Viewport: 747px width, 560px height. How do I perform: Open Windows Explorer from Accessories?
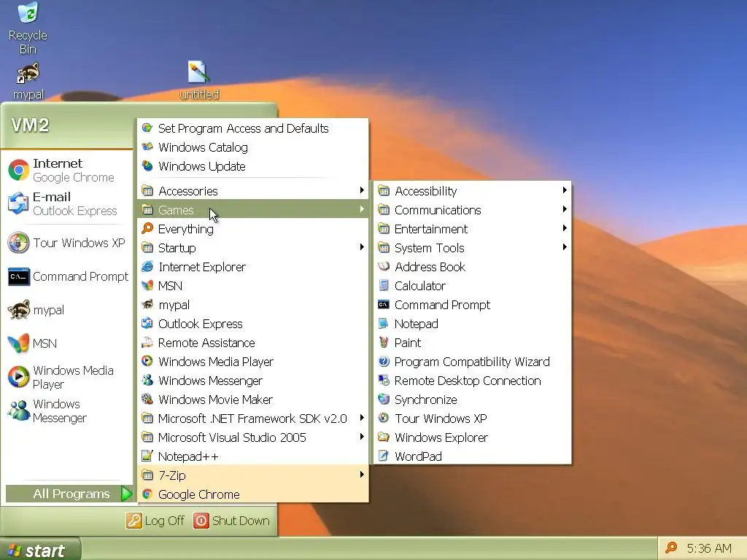pyautogui.click(x=473, y=437)
